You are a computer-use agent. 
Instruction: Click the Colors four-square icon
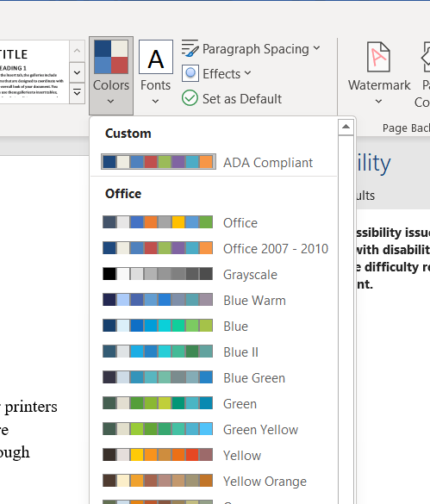(111, 57)
